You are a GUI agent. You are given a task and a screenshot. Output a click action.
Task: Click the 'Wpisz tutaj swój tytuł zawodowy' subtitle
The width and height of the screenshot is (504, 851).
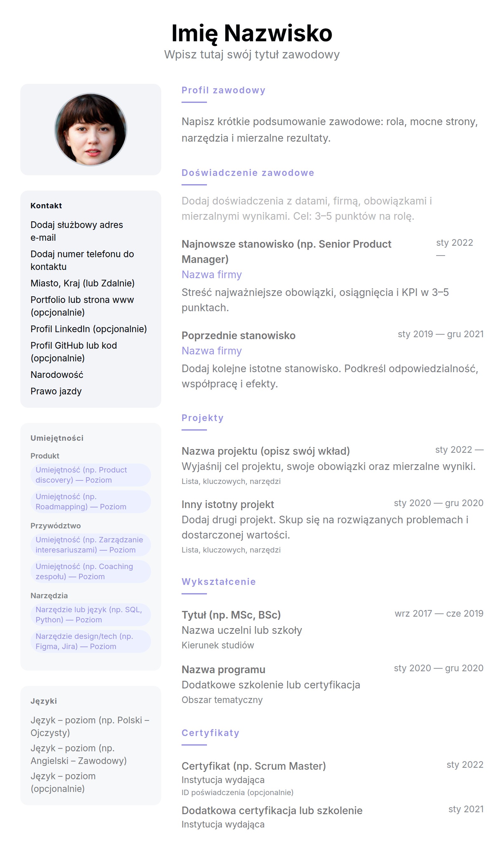pyautogui.click(x=252, y=55)
